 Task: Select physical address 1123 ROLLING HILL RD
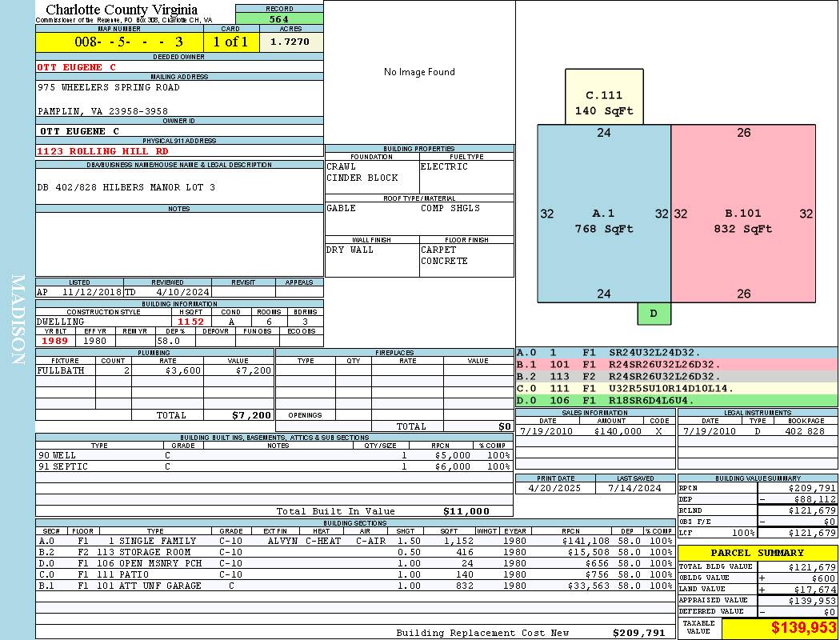102,151
